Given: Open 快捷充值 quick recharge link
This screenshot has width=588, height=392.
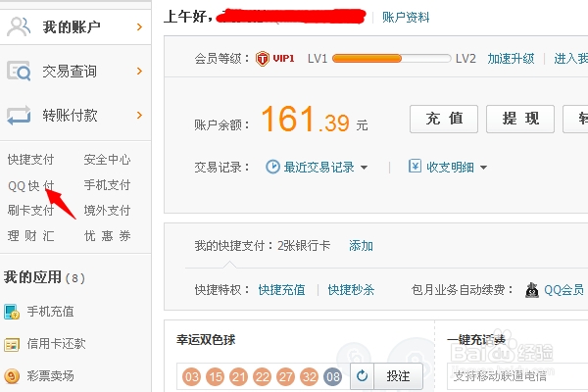Looking at the screenshot, I should pos(281,290).
